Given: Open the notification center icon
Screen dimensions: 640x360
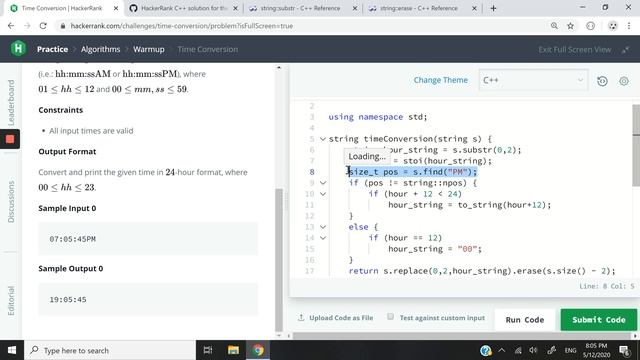Looking at the screenshot, I should click(x=624, y=350).
